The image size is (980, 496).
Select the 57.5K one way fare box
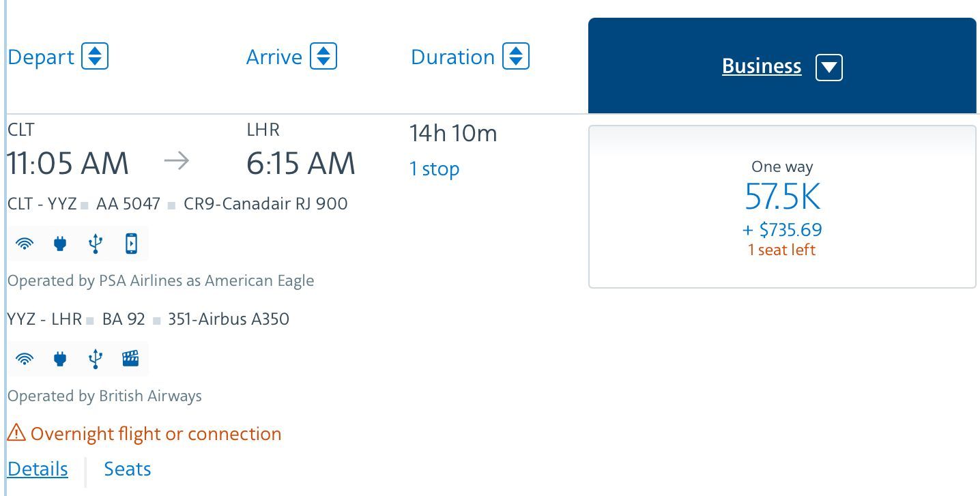coord(782,207)
